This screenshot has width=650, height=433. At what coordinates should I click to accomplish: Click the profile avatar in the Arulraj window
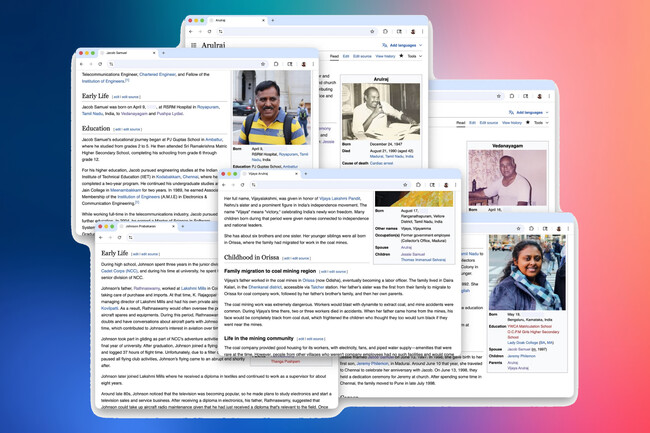tap(413, 31)
